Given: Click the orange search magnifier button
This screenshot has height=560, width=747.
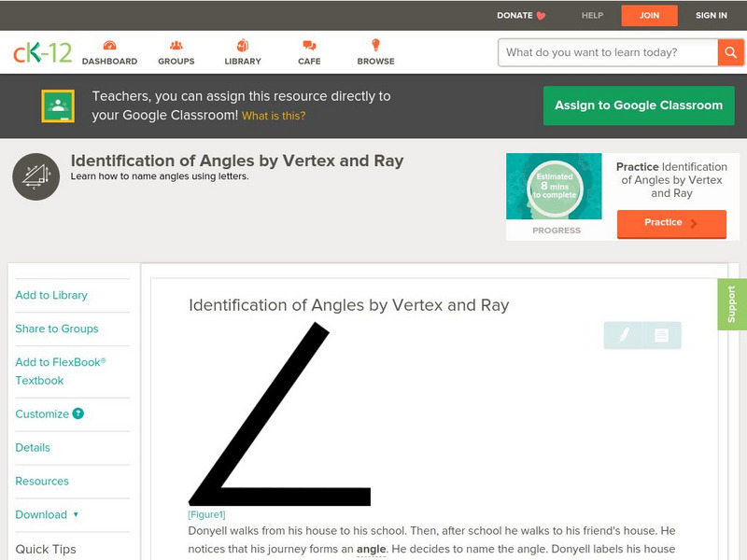Looking at the screenshot, I should 730,52.
